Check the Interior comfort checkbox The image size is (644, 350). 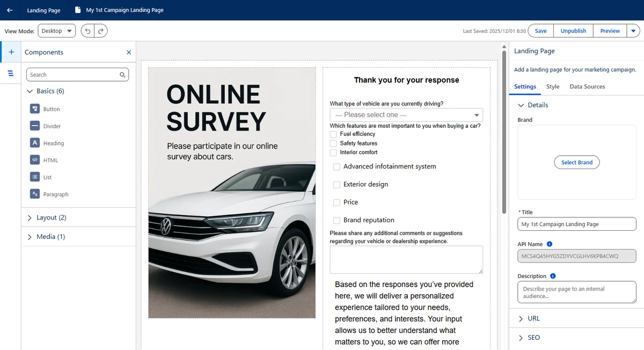[333, 152]
